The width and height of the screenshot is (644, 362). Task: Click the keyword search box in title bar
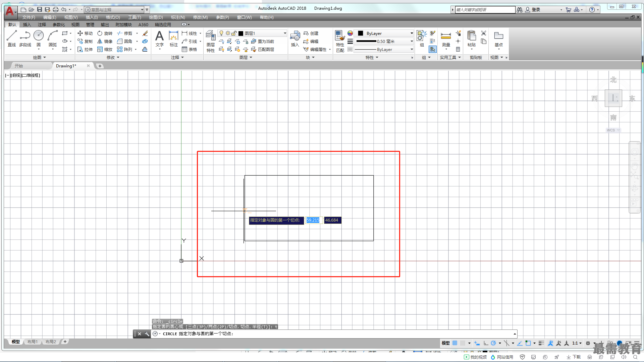tap(485, 10)
